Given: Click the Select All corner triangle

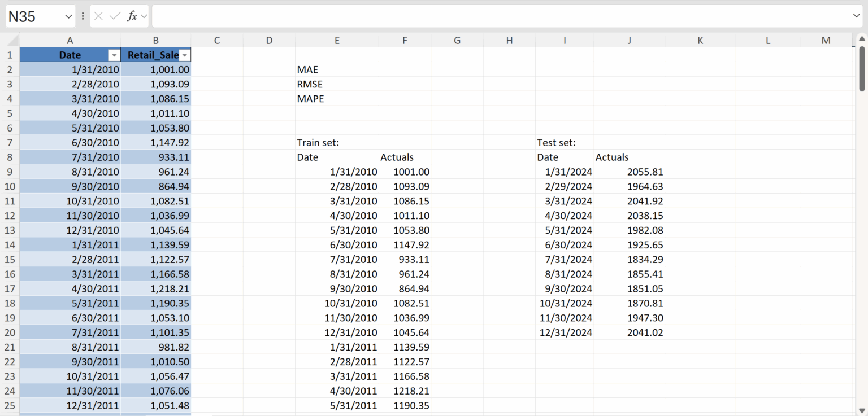Looking at the screenshot, I should [10, 40].
